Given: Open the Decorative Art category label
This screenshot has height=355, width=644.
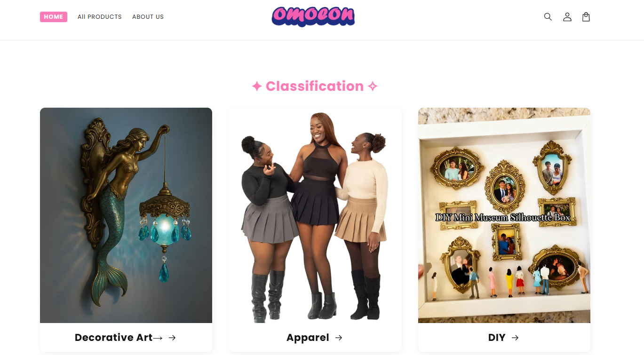Looking at the screenshot, I should click(113, 338).
